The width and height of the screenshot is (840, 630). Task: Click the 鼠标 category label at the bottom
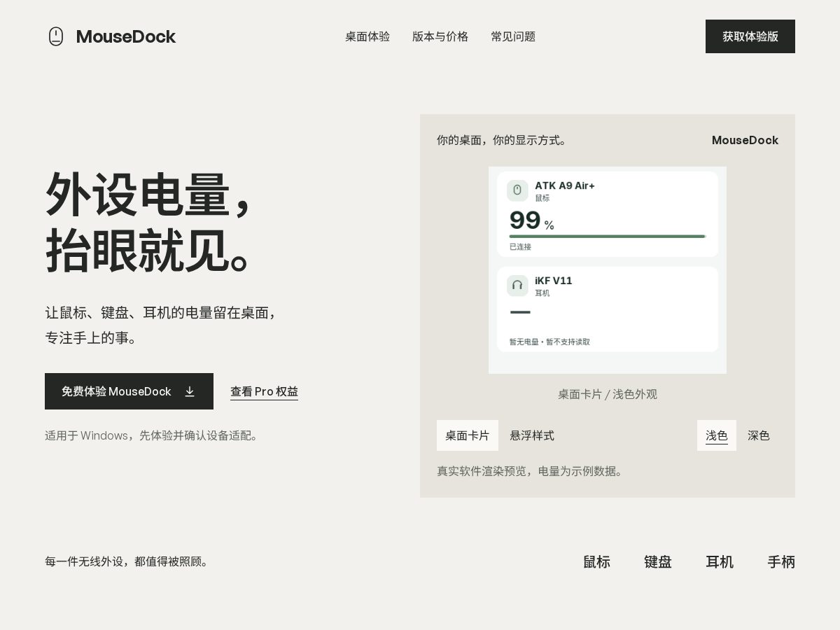click(x=596, y=562)
